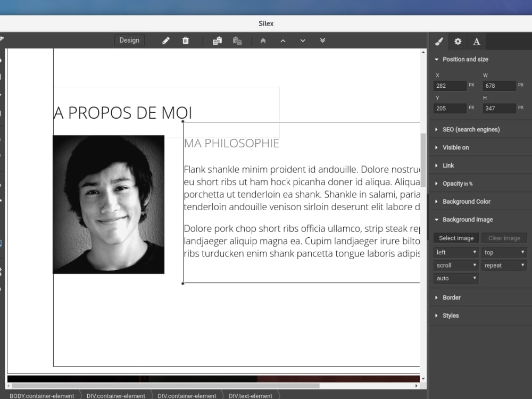Click the copy clipboard icon
The image size is (532, 399).
tap(218, 41)
